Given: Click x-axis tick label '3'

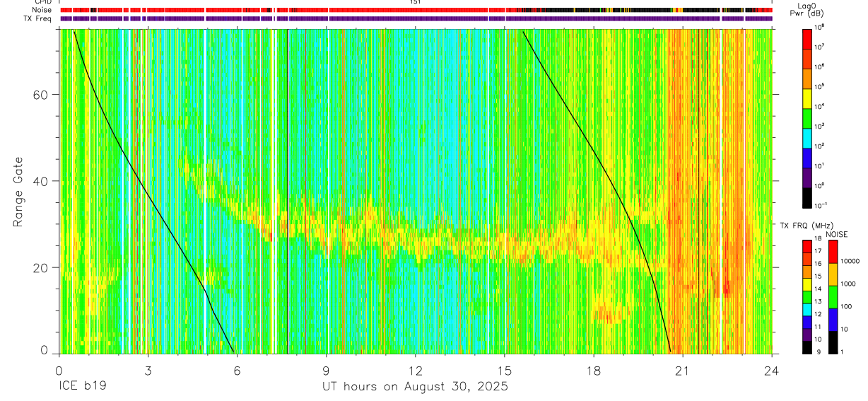Looking at the screenshot, I should coord(148,370).
